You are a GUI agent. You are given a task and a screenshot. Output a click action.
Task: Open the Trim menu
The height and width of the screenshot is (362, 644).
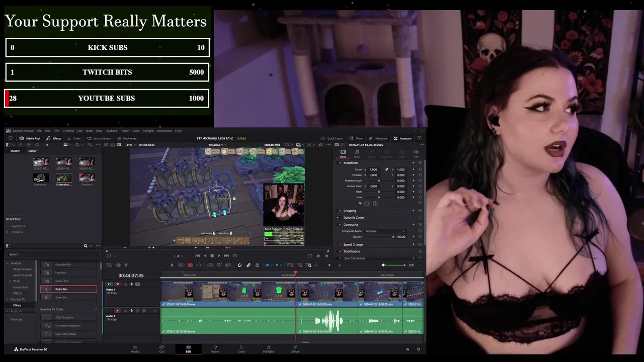pyautogui.click(x=56, y=131)
